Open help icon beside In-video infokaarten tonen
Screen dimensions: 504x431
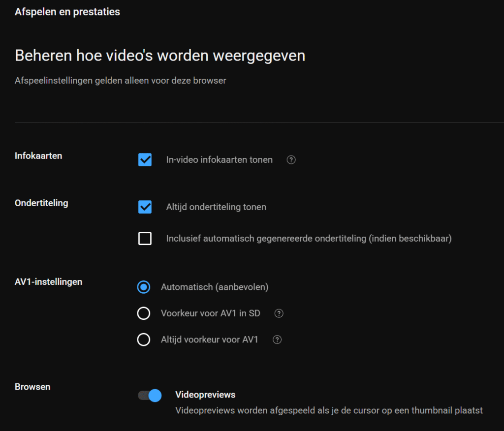pos(291,160)
